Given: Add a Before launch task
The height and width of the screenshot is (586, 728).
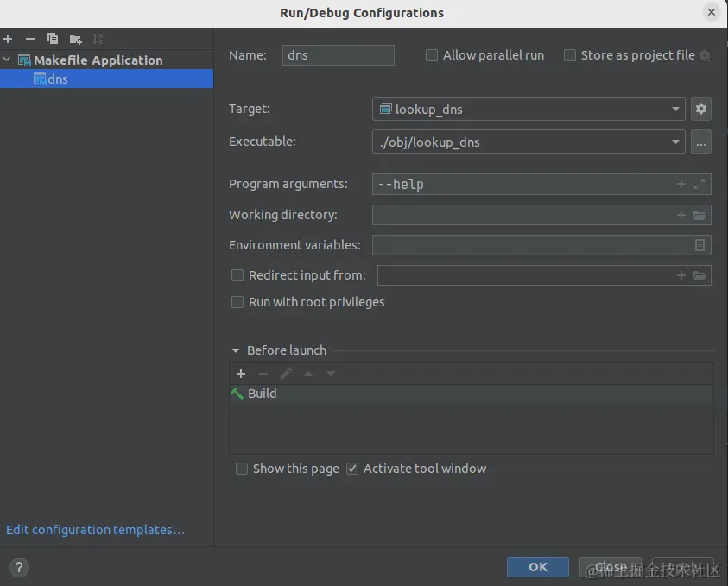Looking at the screenshot, I should (241, 374).
